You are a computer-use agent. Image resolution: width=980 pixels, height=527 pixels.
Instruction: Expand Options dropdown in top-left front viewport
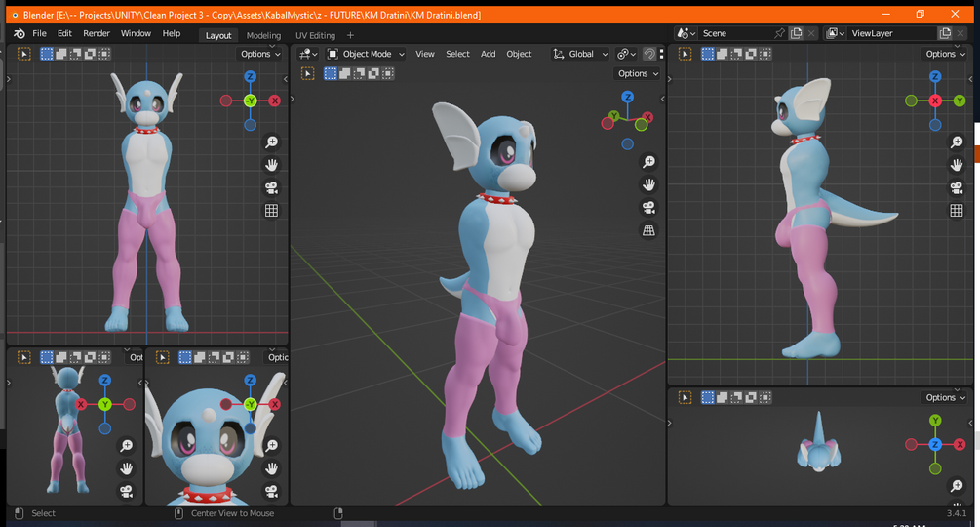tap(260, 54)
